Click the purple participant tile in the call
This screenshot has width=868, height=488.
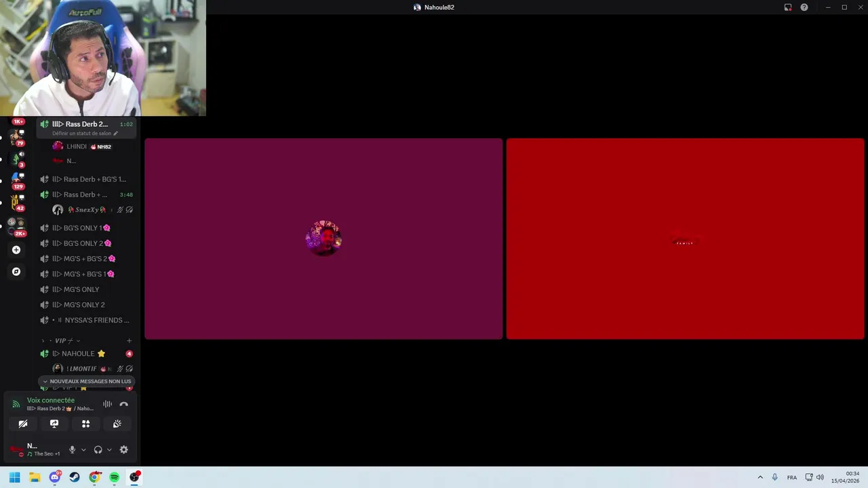(x=323, y=239)
